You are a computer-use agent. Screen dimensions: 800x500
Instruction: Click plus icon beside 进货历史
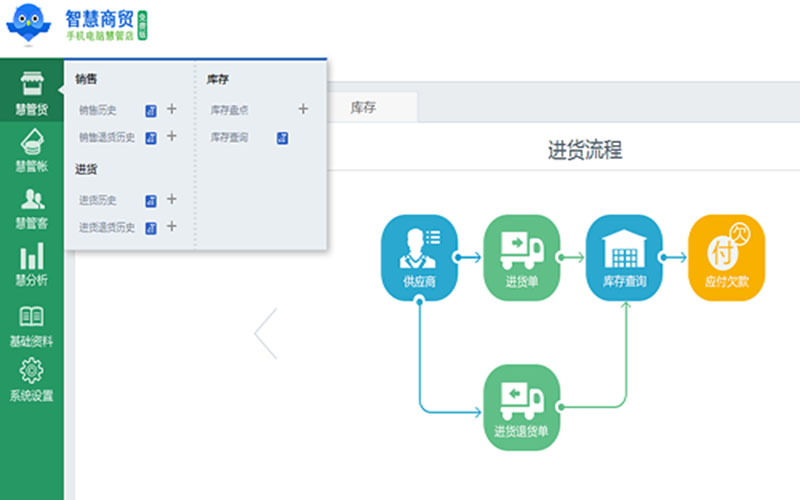pos(171,199)
